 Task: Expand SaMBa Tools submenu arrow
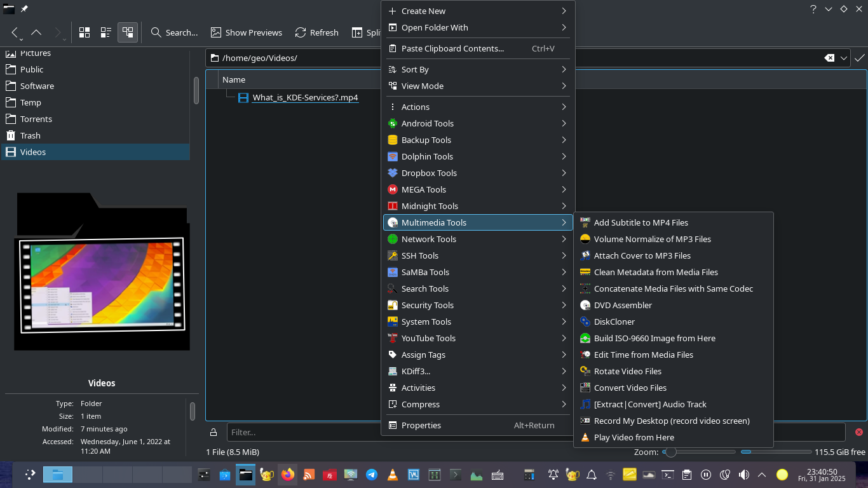coord(564,272)
